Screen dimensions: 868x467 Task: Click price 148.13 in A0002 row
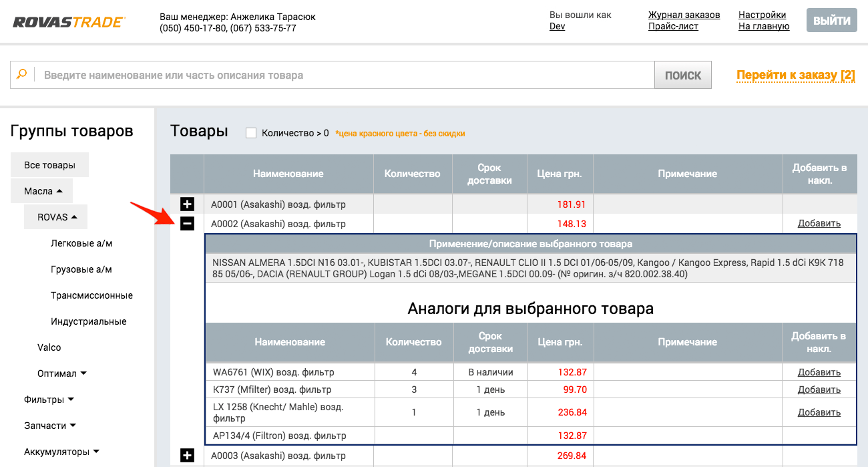click(x=572, y=224)
